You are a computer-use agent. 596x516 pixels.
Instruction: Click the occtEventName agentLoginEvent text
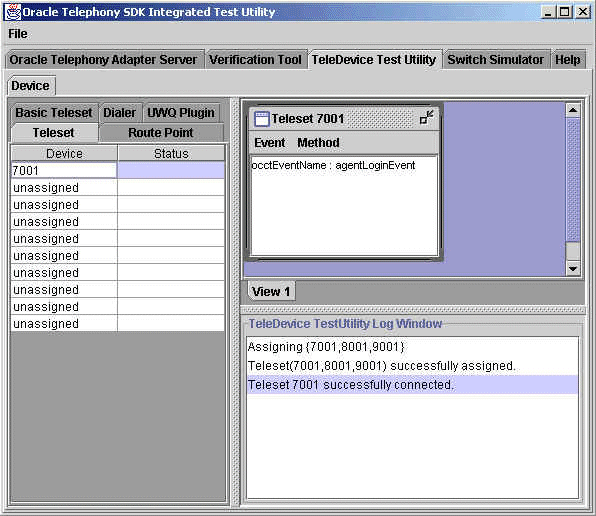[x=333, y=166]
